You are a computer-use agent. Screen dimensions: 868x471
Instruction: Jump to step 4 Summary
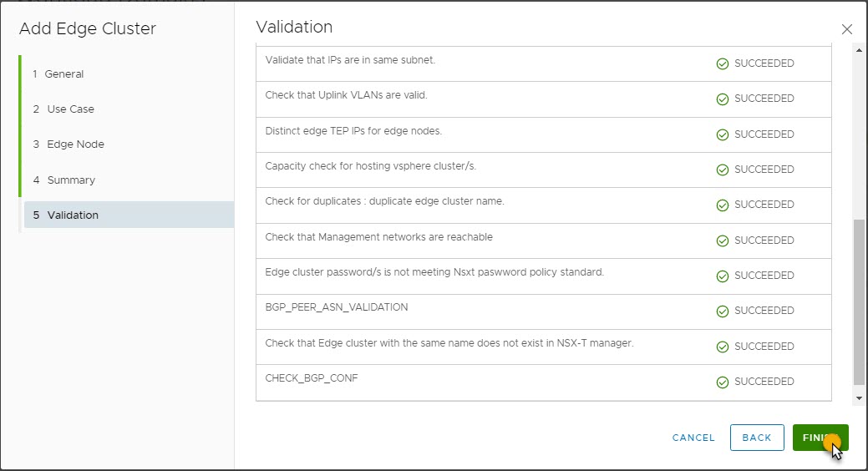[70, 180]
